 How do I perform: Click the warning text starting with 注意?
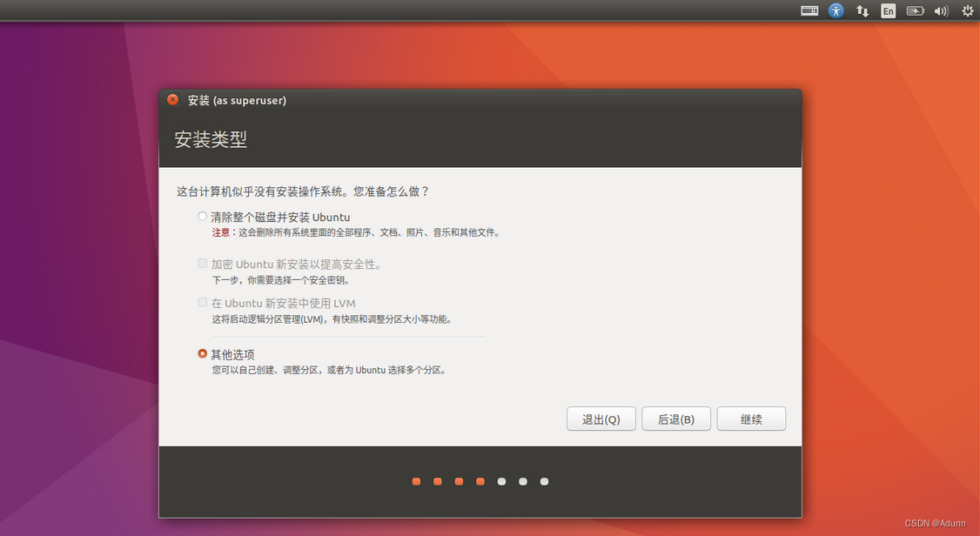356,232
